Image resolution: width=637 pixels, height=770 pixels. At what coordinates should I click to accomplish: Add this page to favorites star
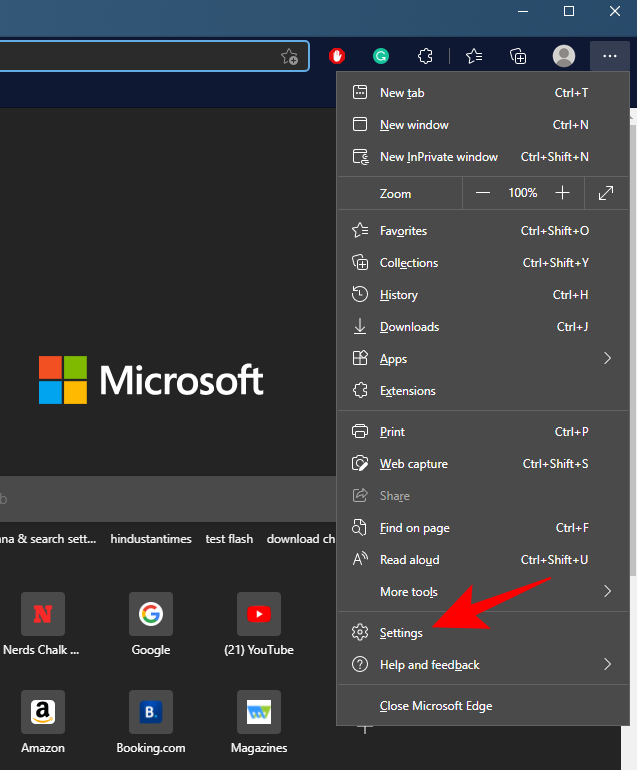[x=289, y=56]
